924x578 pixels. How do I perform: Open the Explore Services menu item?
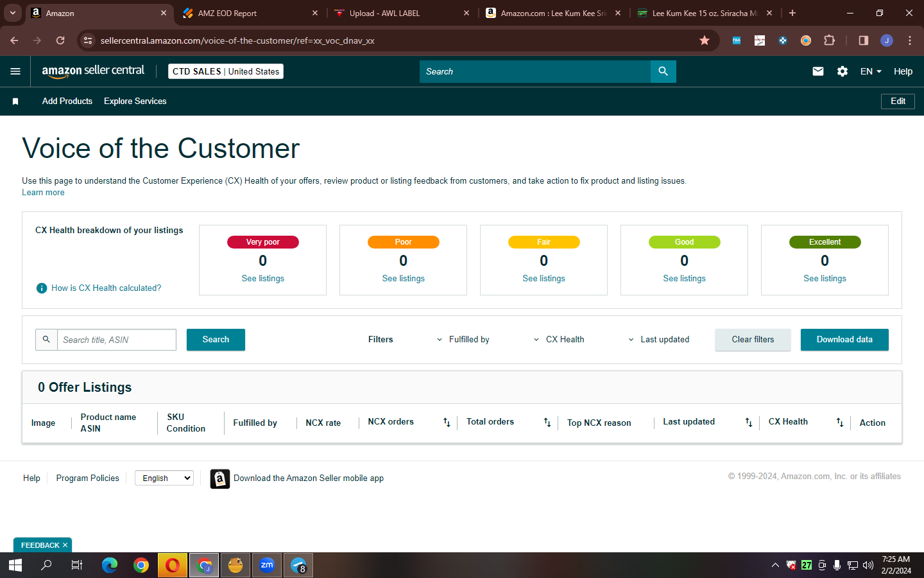click(x=135, y=101)
